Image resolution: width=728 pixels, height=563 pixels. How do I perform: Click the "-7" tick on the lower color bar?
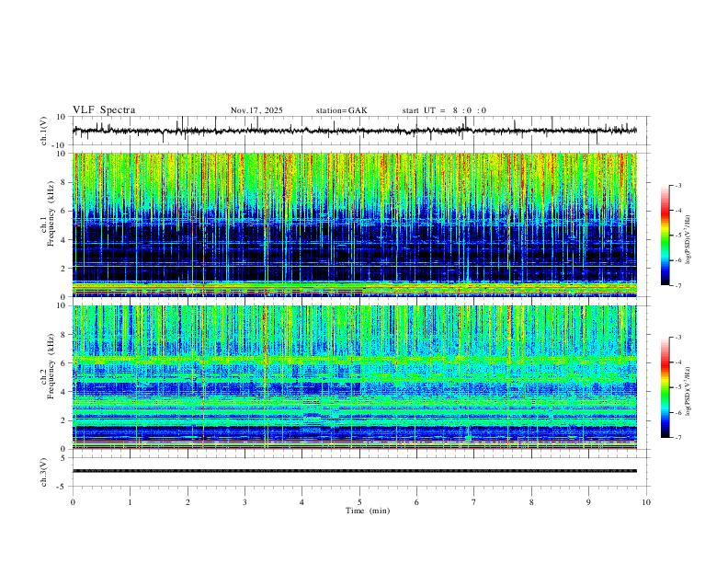click(677, 437)
